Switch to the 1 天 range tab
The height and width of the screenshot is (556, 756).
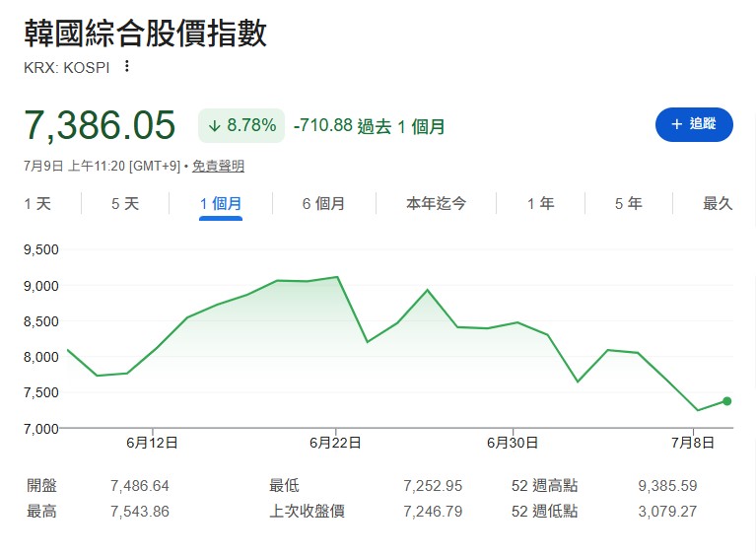37,203
